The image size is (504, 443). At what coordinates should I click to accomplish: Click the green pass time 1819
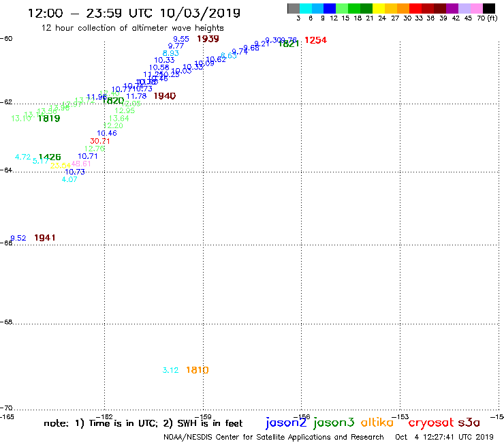[x=49, y=119]
